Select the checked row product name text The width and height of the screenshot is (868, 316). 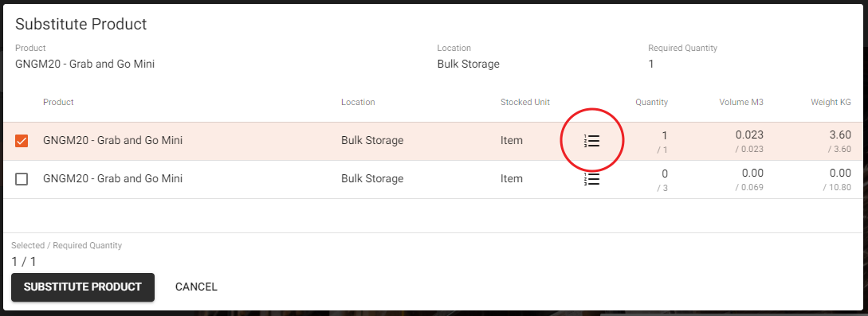pos(113,141)
